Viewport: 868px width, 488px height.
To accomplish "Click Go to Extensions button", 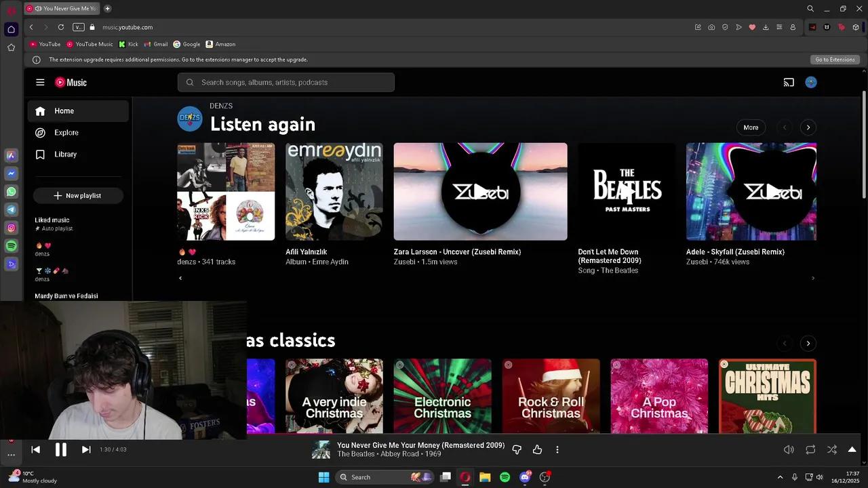I will (835, 60).
